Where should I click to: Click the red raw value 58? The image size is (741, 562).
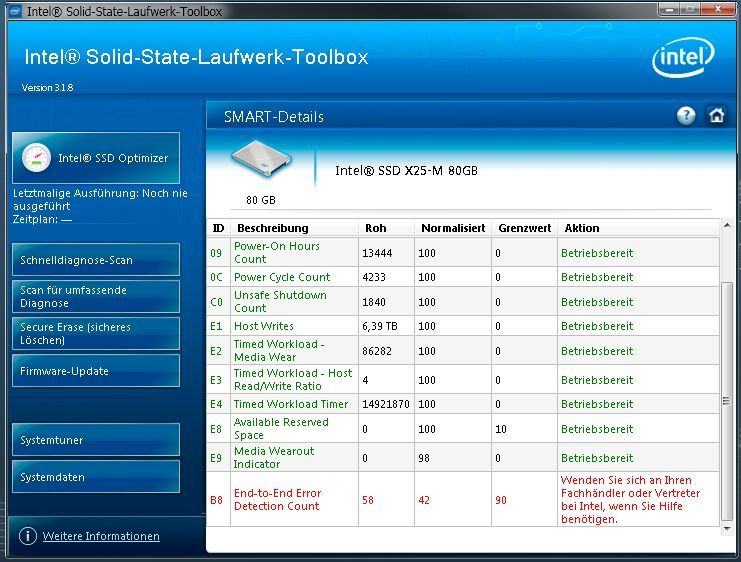pos(368,500)
